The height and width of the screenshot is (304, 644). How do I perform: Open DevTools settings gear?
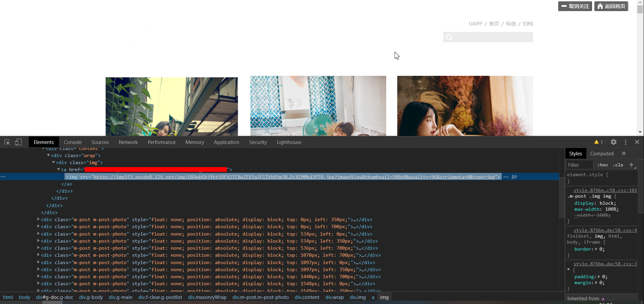point(613,142)
